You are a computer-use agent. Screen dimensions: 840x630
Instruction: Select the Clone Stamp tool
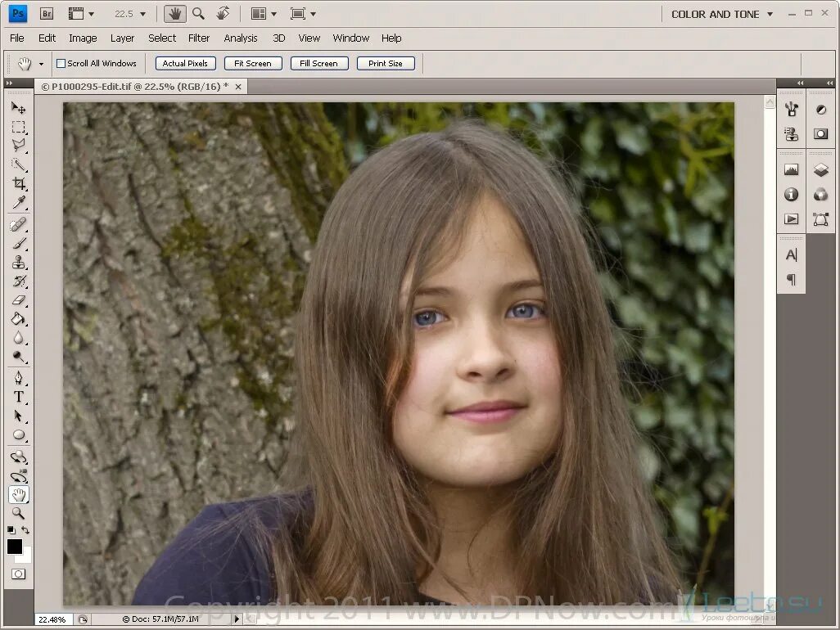coord(19,263)
